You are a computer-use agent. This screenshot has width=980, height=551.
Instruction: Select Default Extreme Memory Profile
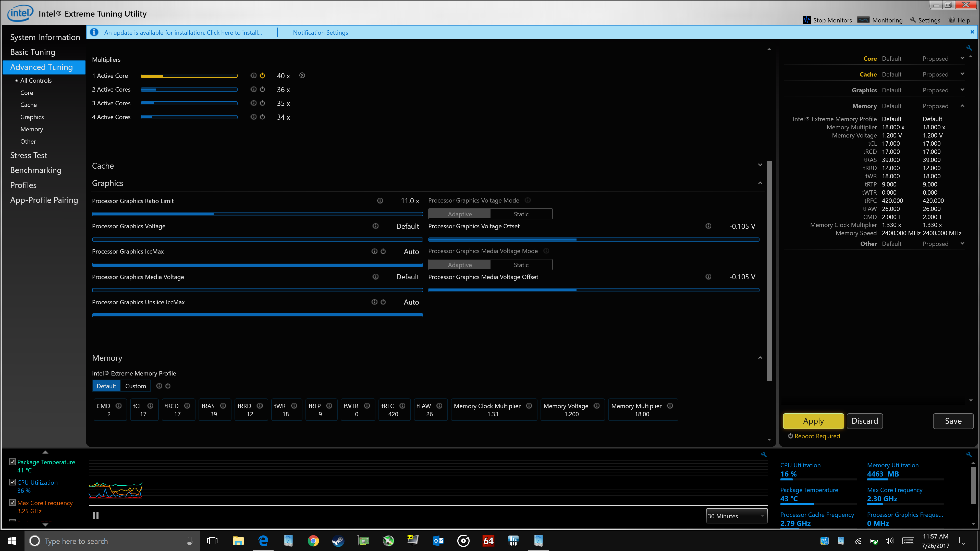(x=106, y=386)
